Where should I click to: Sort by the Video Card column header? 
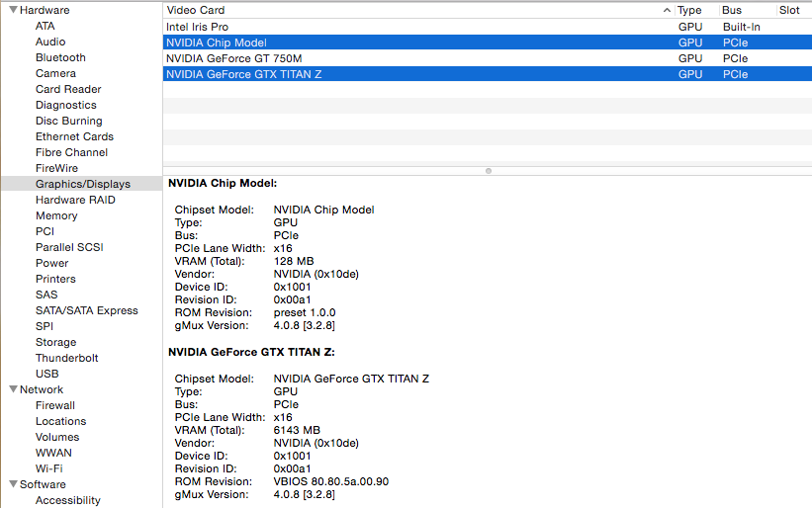[196, 10]
